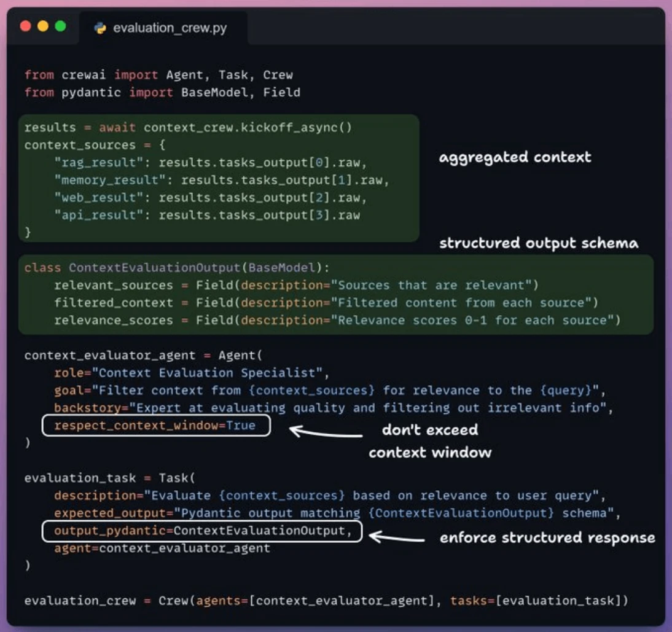Image resolution: width=672 pixels, height=632 pixels.
Task: Click the role="Context Evaluation Specialist" line
Action: pyautogui.click(x=192, y=373)
